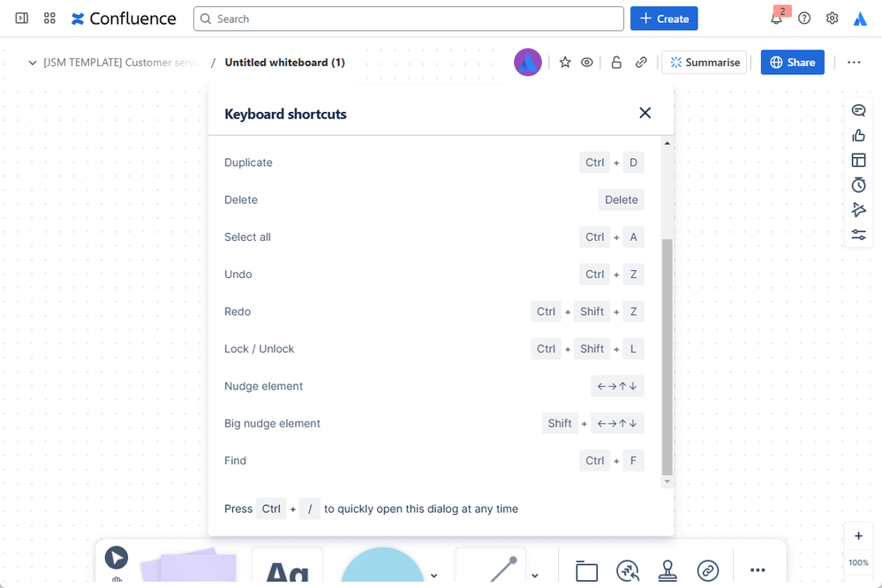Select the sticky note tool
The image size is (882, 588).
click(188, 566)
